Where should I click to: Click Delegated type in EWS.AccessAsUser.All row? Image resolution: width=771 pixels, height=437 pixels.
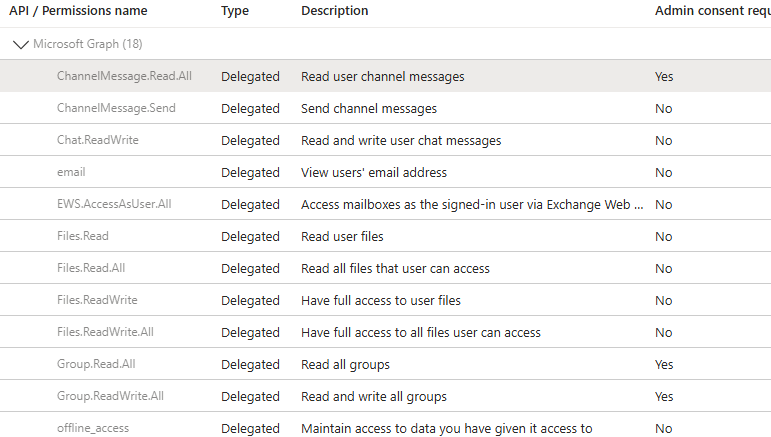[250, 204]
